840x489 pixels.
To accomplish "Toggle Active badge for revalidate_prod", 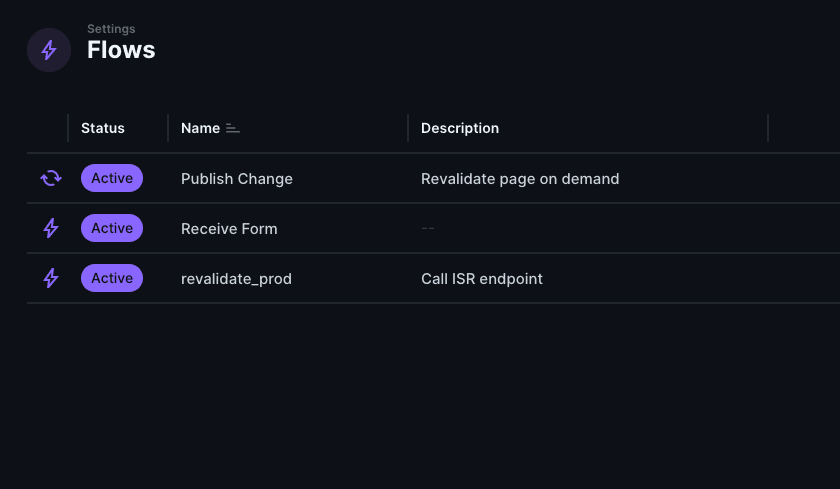I will 112,278.
